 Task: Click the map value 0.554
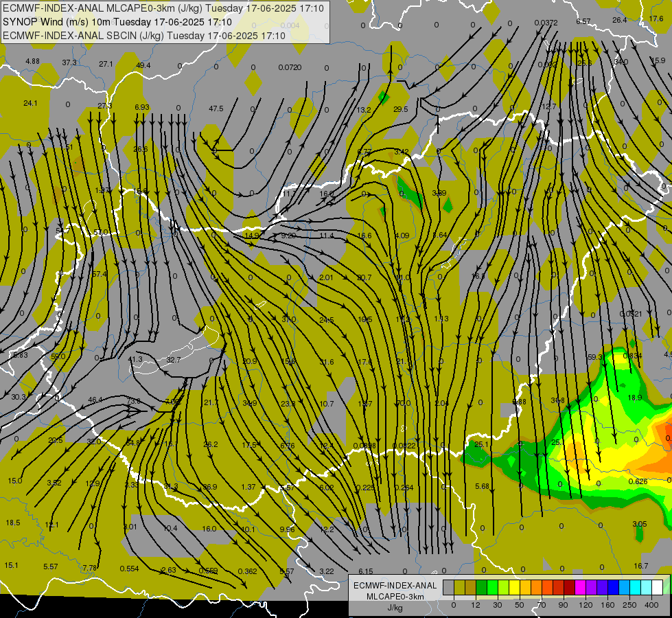[129, 569]
